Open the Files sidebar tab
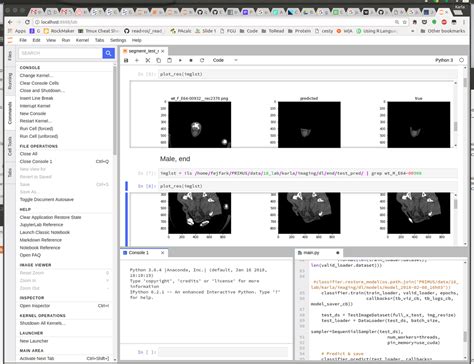 (x=10, y=56)
